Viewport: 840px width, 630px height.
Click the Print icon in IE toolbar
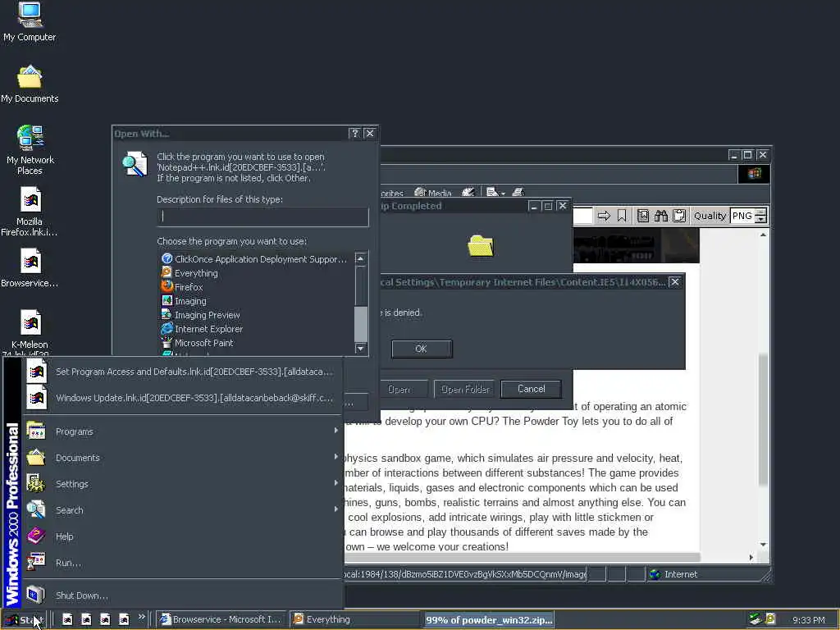518,192
